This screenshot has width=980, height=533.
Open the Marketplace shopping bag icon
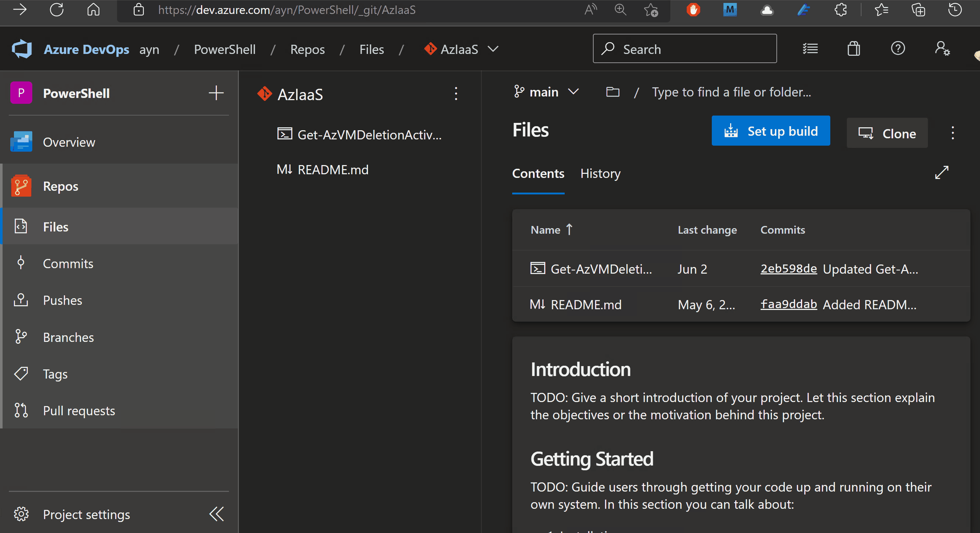coord(853,49)
